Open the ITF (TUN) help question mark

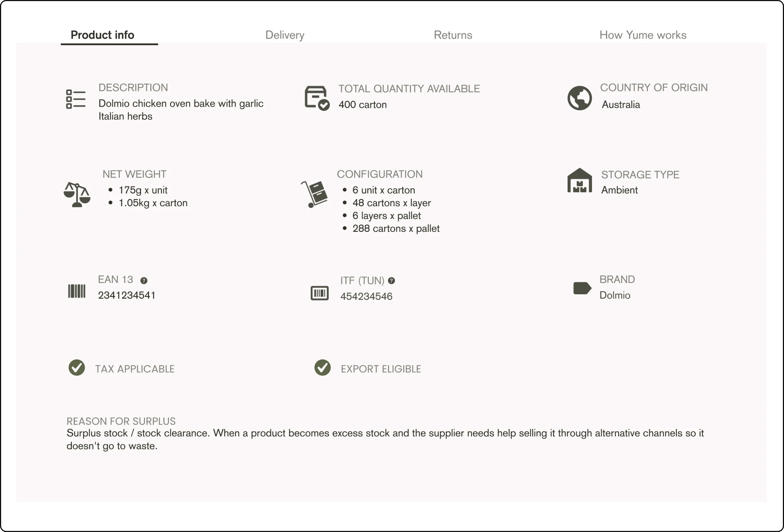click(391, 281)
